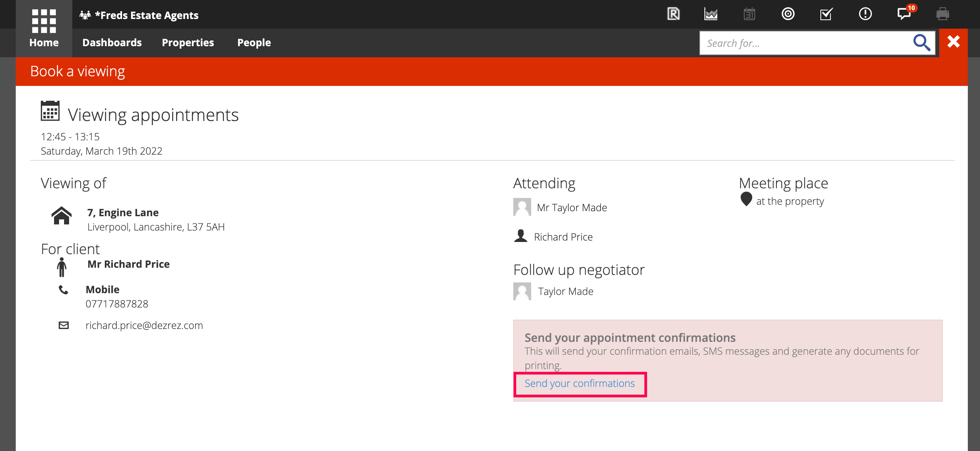
Task: Click the Liverpool, Lancashire, L37 5AH address line
Action: [x=156, y=227]
